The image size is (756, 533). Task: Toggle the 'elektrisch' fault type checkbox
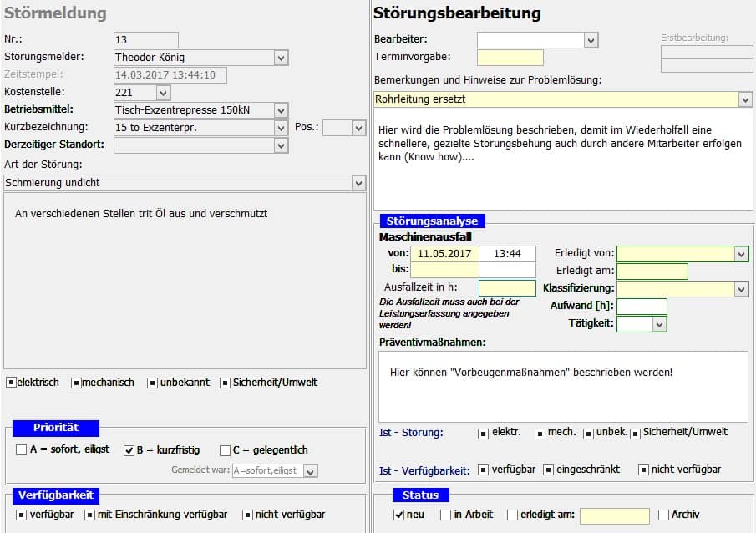pos(11,383)
